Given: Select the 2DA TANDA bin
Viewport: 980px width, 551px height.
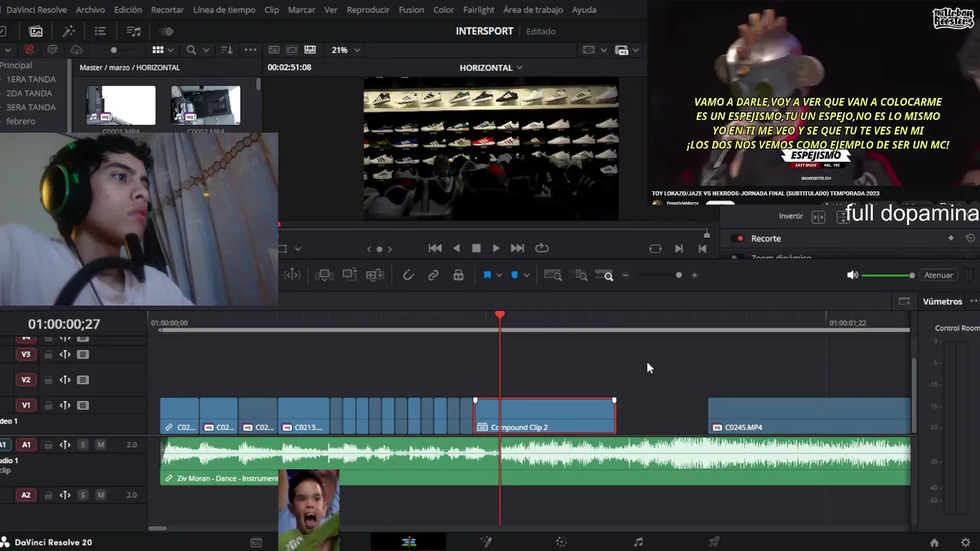Looking at the screenshot, I should point(29,93).
